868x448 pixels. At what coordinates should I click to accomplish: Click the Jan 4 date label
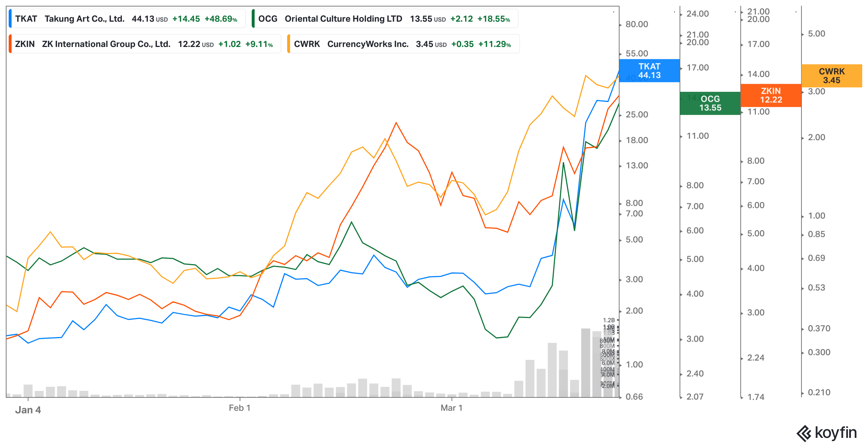28,410
